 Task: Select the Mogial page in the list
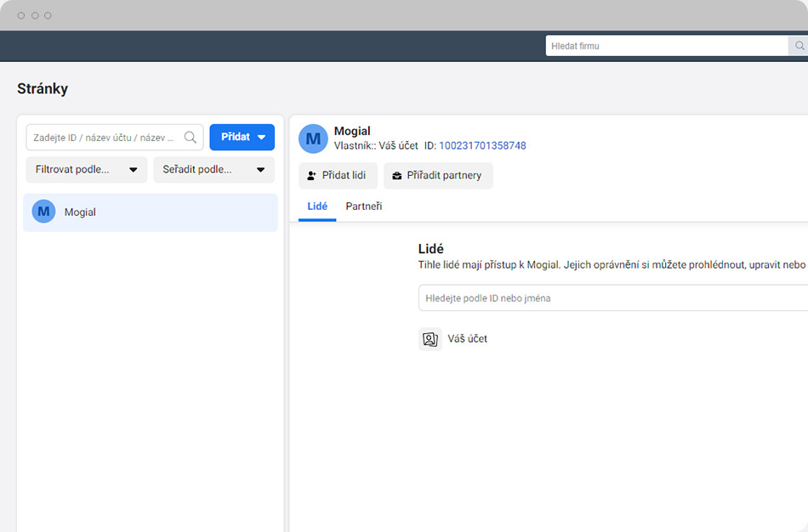point(151,212)
